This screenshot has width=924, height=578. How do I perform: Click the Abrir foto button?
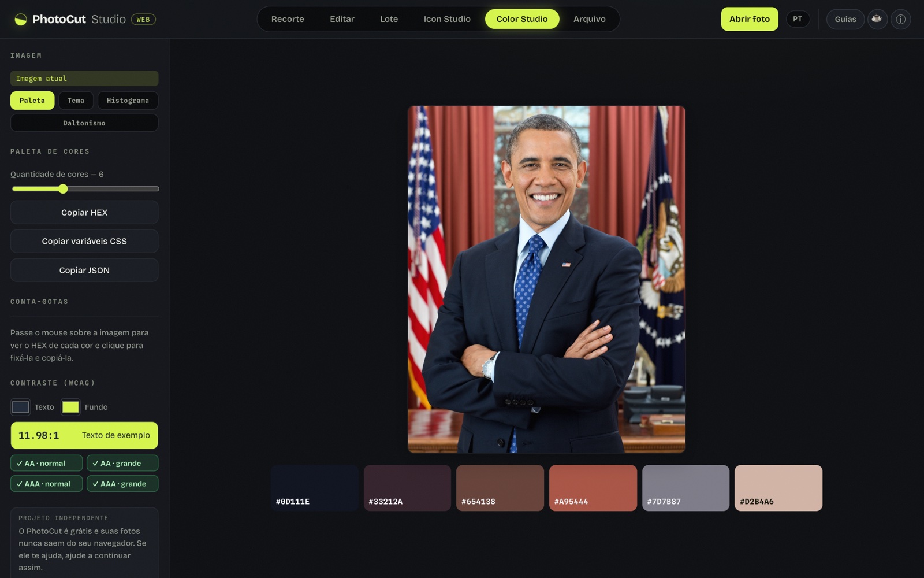point(749,19)
